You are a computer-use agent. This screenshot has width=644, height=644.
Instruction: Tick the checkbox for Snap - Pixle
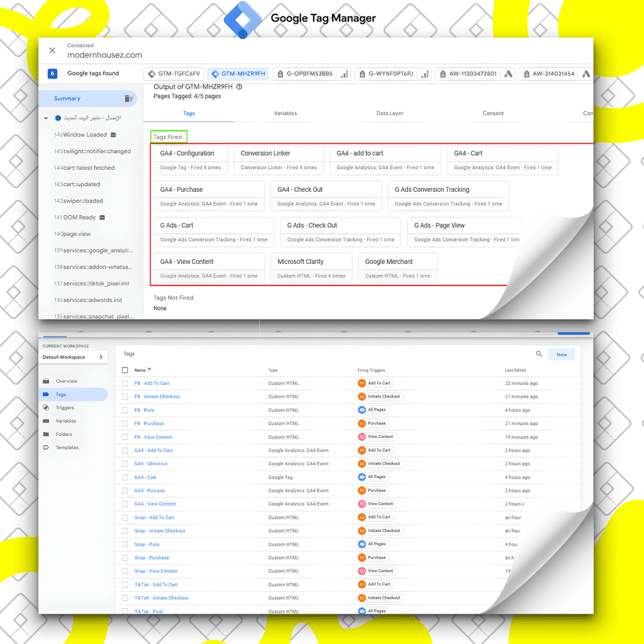[x=125, y=544]
